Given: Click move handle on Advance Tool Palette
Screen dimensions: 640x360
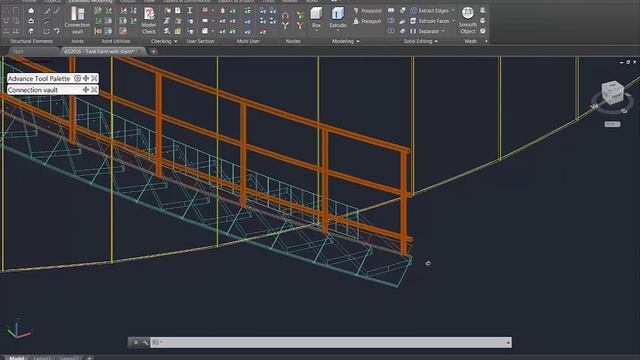Looking at the screenshot, I should (x=86, y=78).
